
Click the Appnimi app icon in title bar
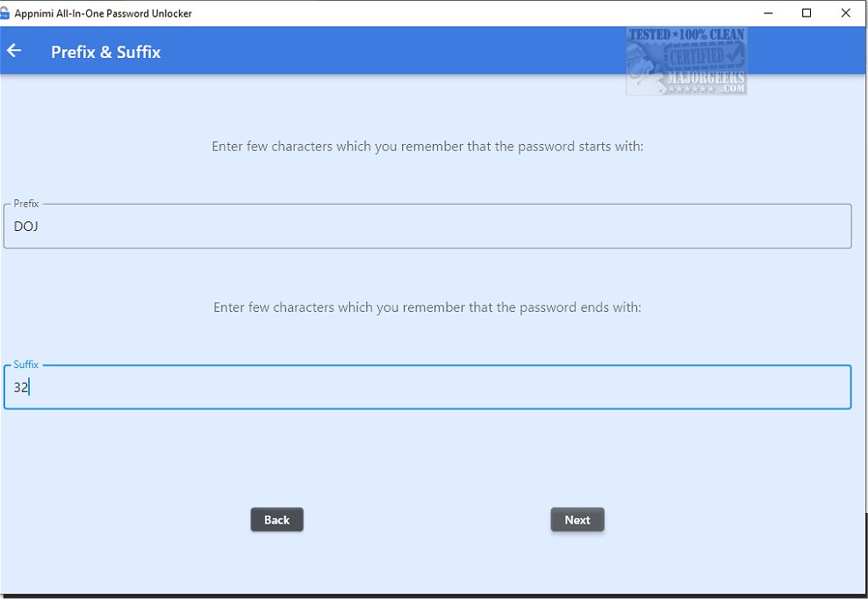pos(4,13)
